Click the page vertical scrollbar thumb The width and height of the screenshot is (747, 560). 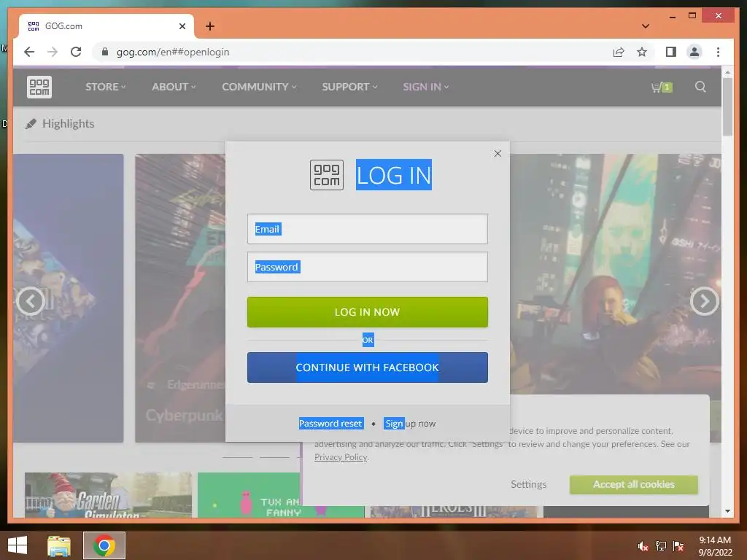pos(727,106)
